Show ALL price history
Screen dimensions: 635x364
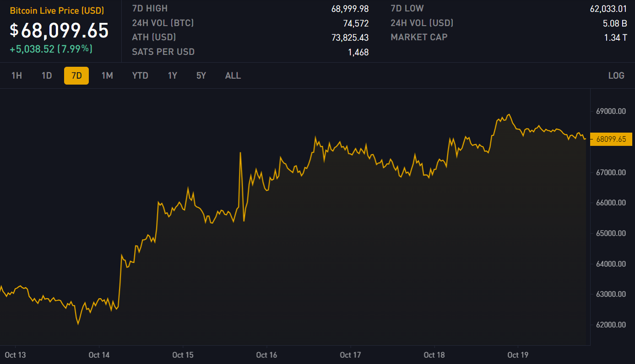(233, 75)
